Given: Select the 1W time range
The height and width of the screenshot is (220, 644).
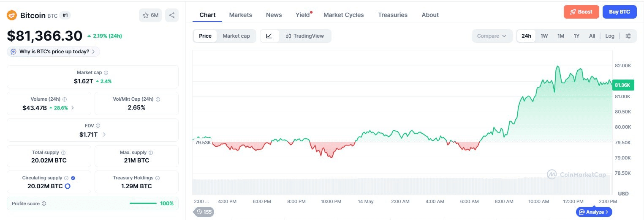Looking at the screenshot, I should tap(544, 36).
